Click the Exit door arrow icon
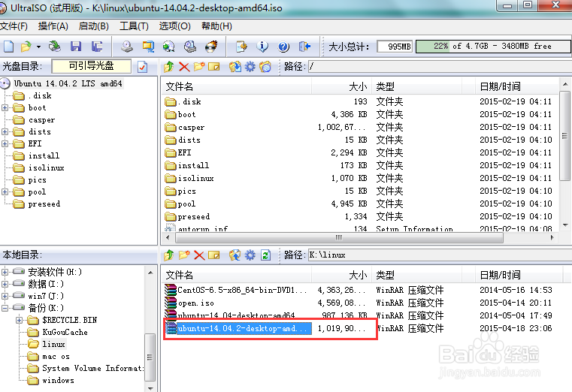 [304, 47]
